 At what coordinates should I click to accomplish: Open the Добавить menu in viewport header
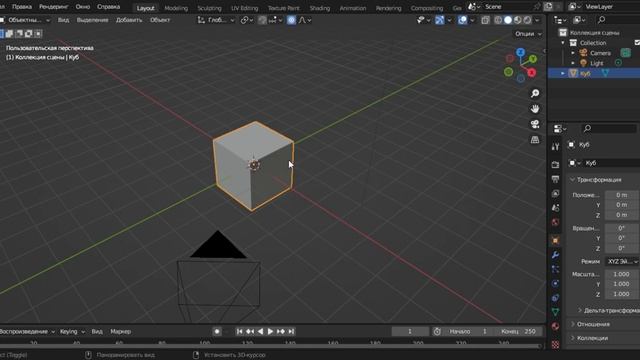[x=129, y=20]
